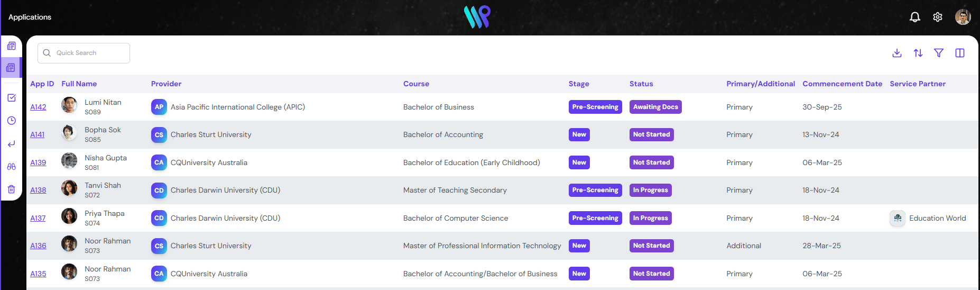
Task: Open the binoculars sidebar icon
Action: click(x=11, y=166)
